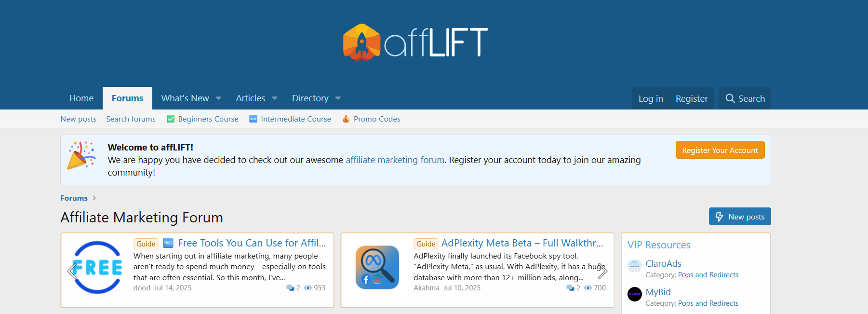Go to the next featured carousel slide
This screenshot has width=868, height=314.
tap(603, 271)
